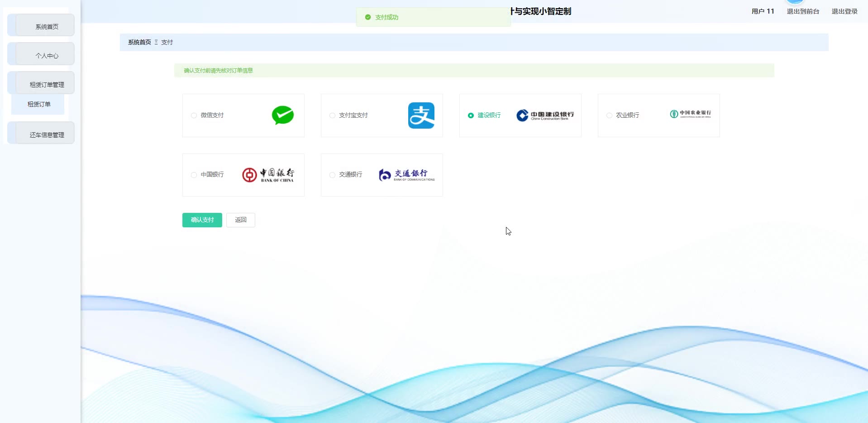Click the 微信支付 option label
Image resolution: width=868 pixels, height=423 pixels.
[212, 115]
